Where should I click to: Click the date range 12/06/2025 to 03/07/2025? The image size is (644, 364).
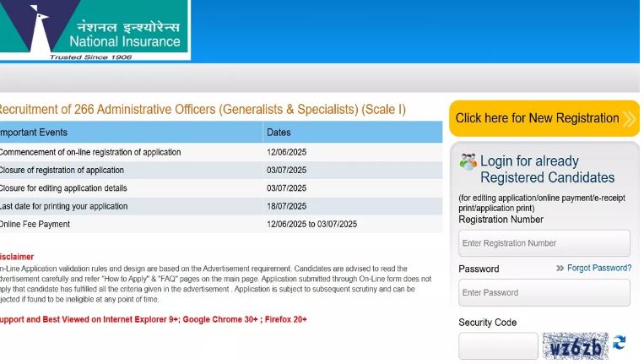311,225
